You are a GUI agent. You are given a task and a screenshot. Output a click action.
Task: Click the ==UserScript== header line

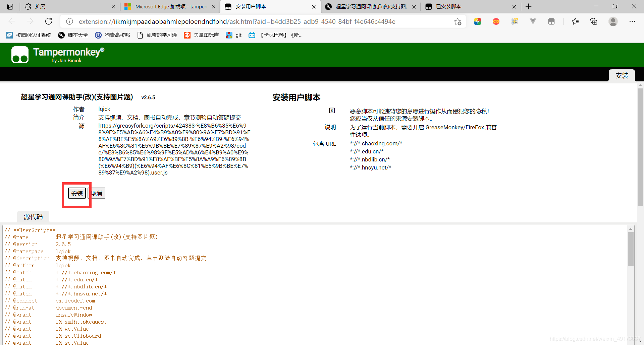[x=30, y=230]
